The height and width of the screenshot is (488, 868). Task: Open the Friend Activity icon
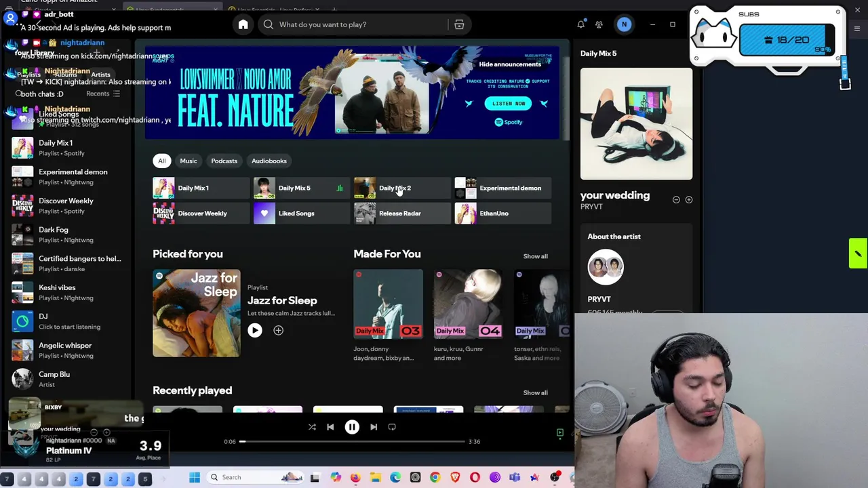(599, 24)
